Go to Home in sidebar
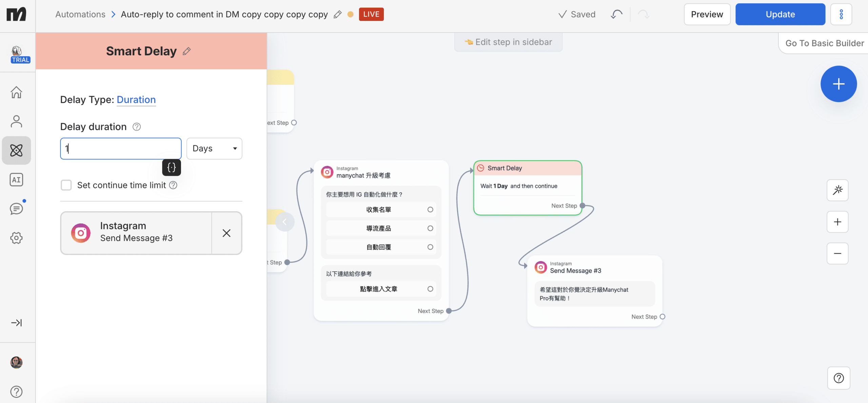 (16, 92)
